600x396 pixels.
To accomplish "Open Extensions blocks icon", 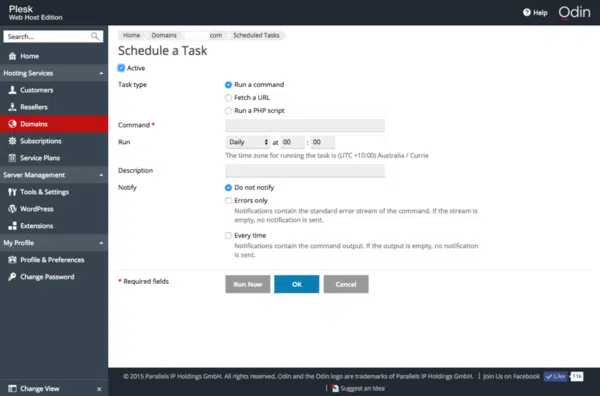I will pyautogui.click(x=12, y=226).
